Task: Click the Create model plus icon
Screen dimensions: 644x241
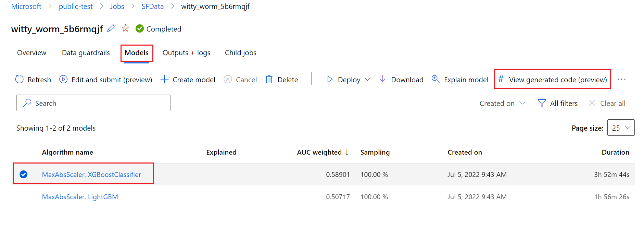Action: (x=165, y=80)
